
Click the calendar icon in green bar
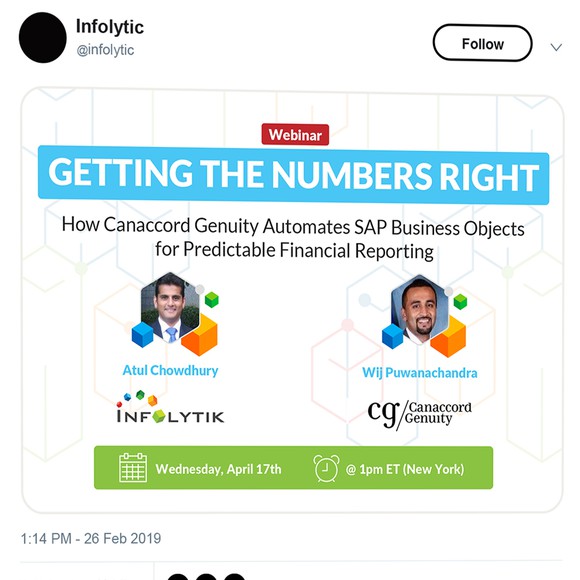coord(133,468)
